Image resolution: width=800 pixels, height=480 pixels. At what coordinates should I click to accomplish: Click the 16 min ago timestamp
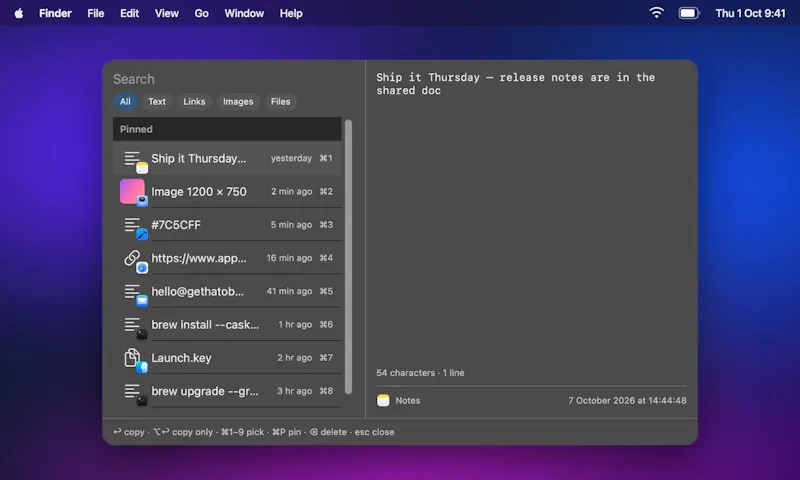coord(289,258)
